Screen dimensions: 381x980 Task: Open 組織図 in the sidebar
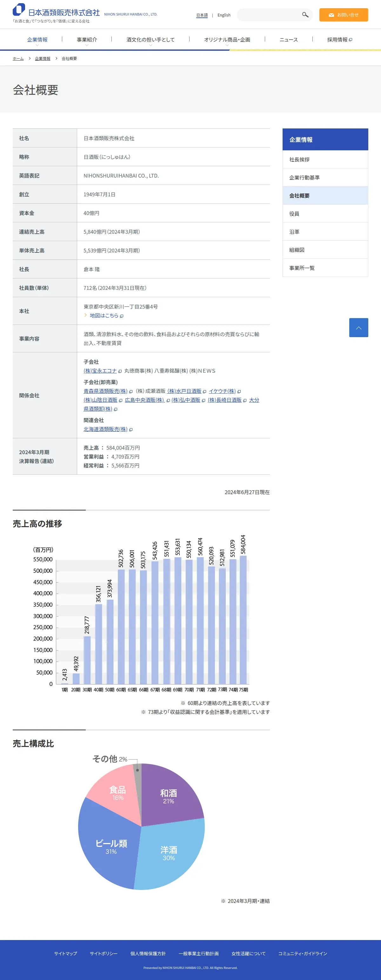click(325, 250)
